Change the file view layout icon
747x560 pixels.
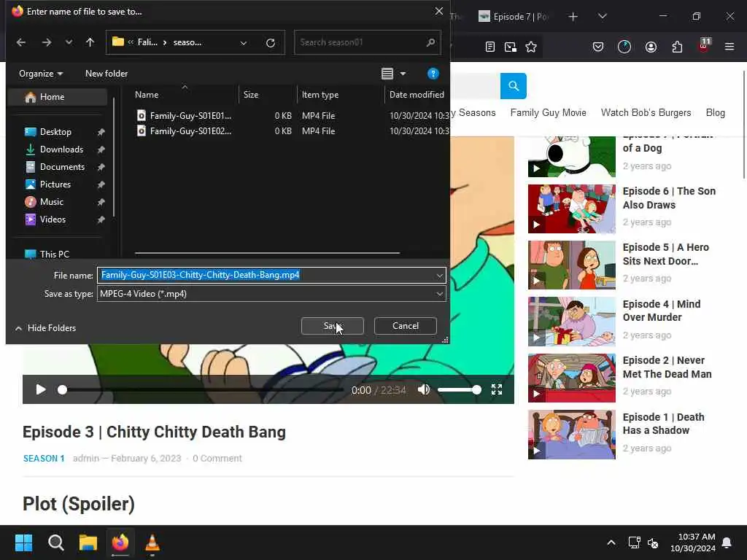(387, 74)
